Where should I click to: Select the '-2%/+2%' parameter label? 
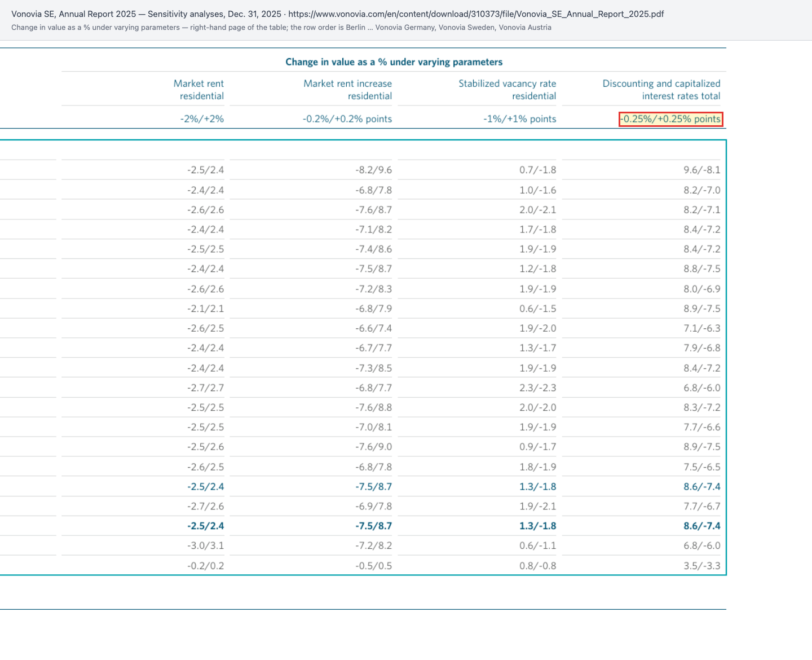pyautogui.click(x=202, y=119)
